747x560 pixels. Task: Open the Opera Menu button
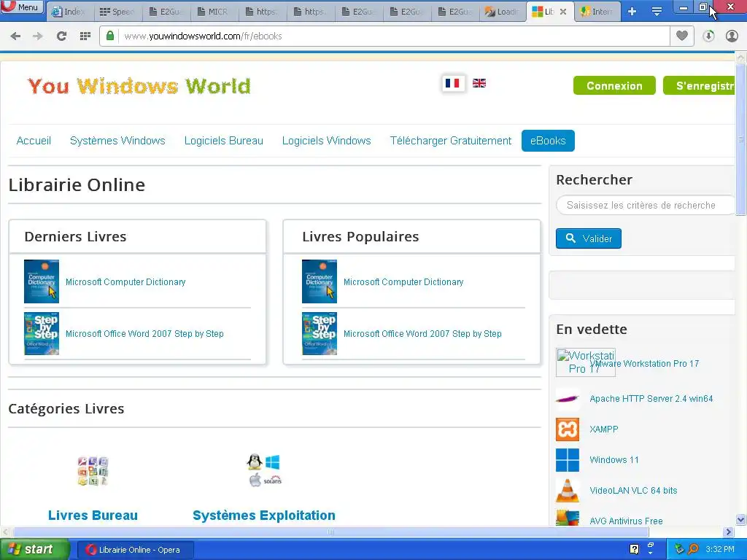[22, 7]
